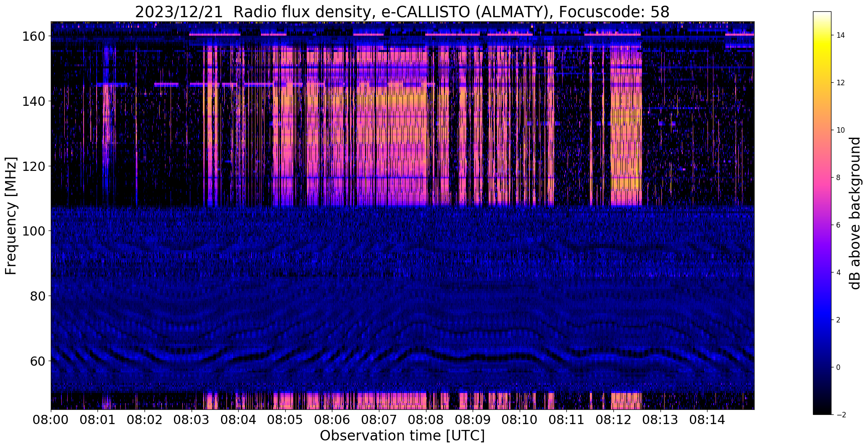
Task: Click the low-frequency burst strip below 08:12
Action: [x=626, y=401]
